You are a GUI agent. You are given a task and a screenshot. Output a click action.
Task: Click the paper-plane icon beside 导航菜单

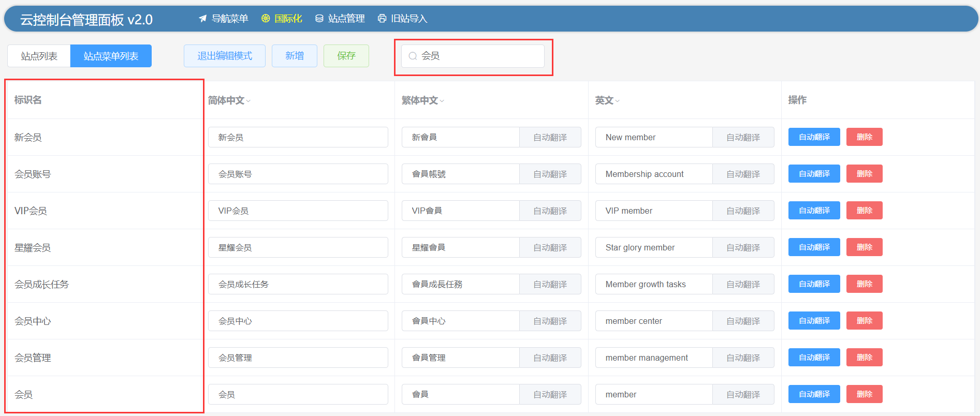click(x=203, y=19)
